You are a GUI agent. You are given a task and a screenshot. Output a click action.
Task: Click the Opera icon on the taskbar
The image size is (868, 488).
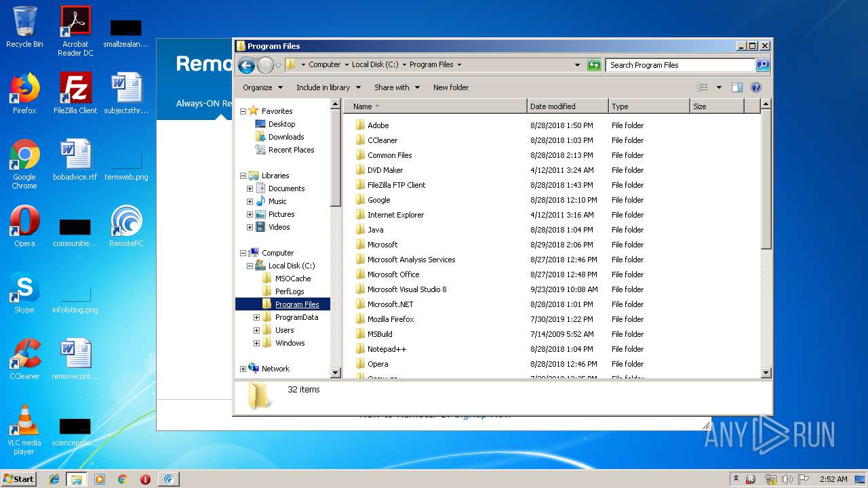point(145,479)
